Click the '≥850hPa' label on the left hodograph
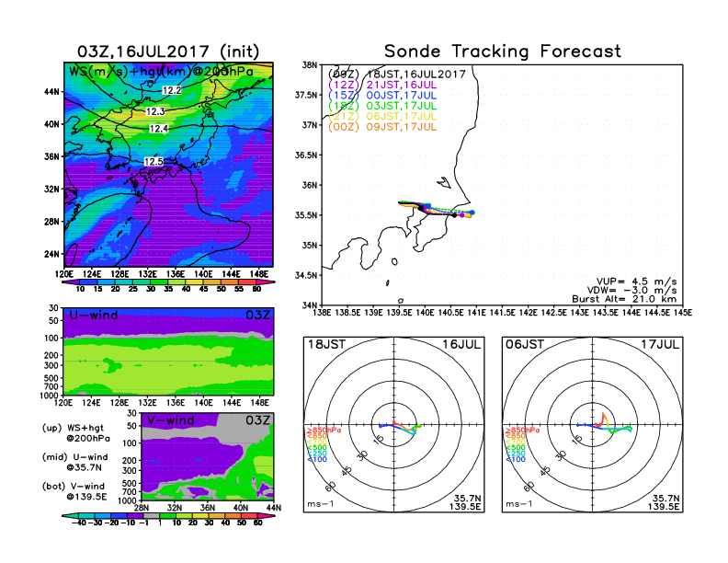Screen dimensions: 728x563 tap(324, 431)
